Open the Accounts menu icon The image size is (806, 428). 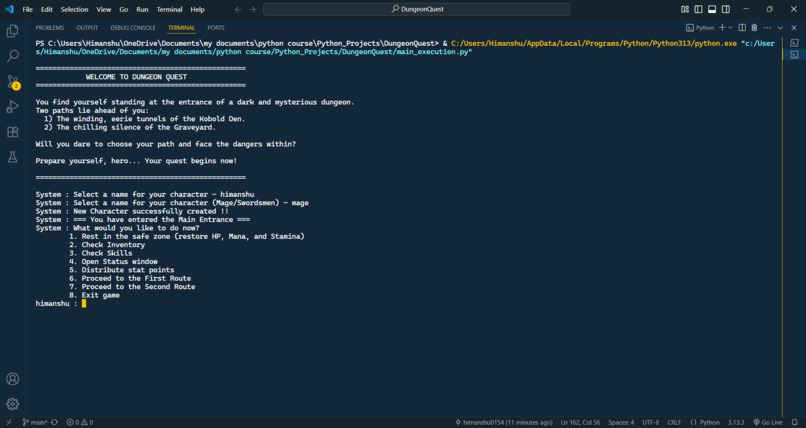coord(12,379)
